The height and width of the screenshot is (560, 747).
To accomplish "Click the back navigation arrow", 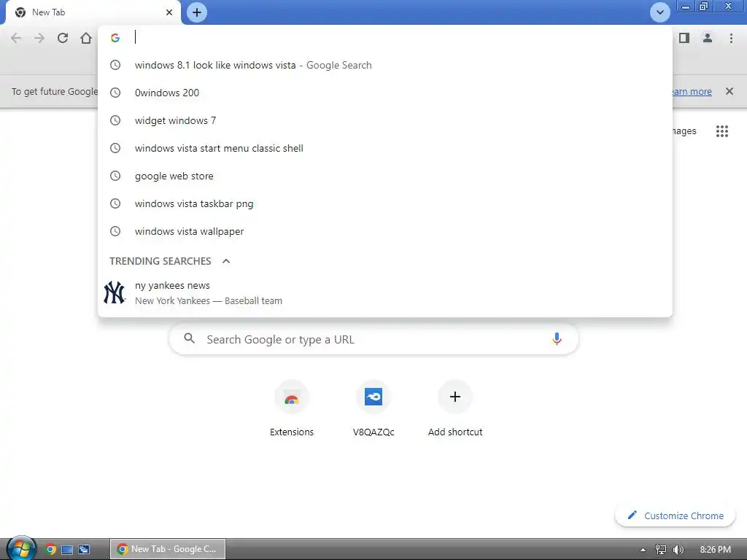I will coord(16,38).
